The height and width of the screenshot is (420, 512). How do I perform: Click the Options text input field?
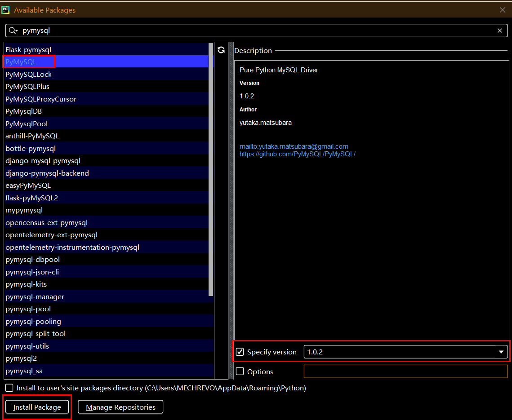tap(405, 371)
